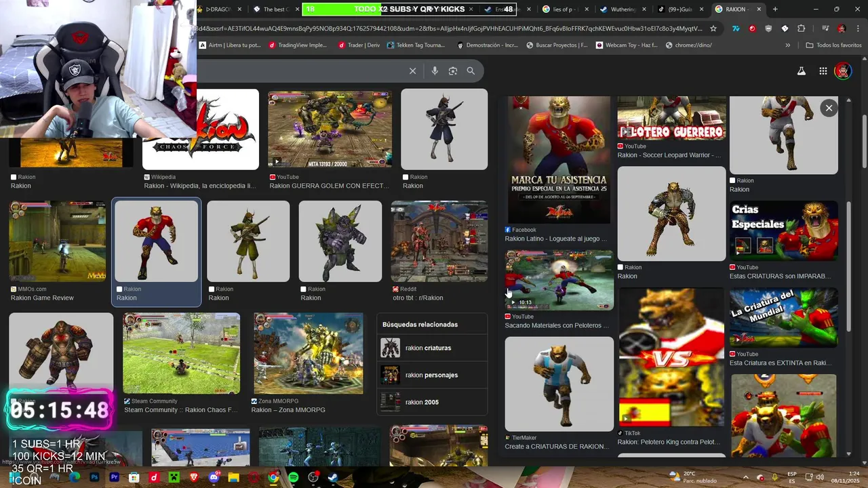
Task: Switch to the 'The best' tab
Action: [277, 9]
